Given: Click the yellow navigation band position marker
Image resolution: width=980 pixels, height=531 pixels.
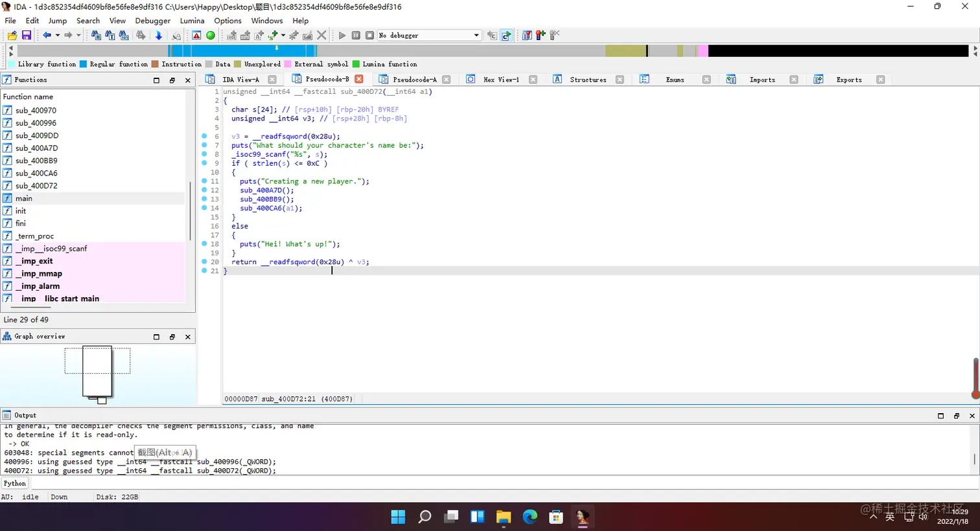Looking at the screenshot, I should click(277, 48).
